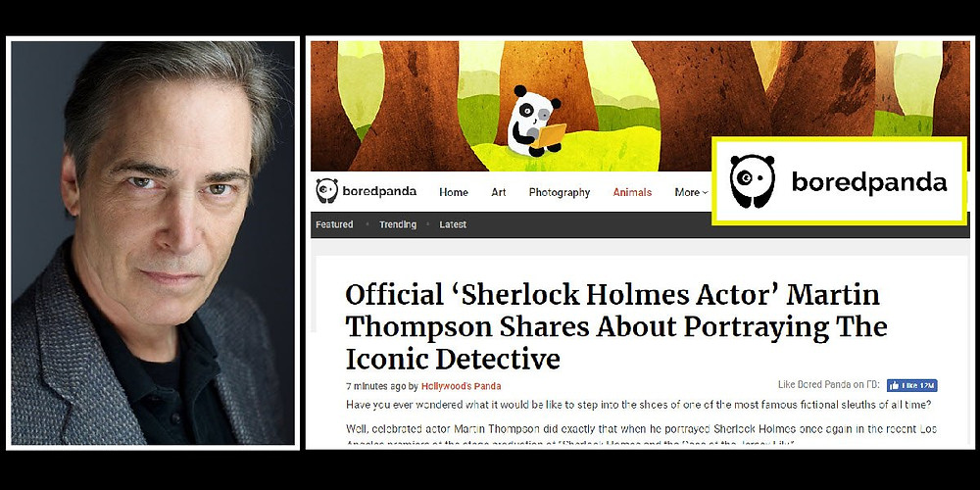
Task: Open the Hollywood's Panda author link
Action: tap(462, 386)
